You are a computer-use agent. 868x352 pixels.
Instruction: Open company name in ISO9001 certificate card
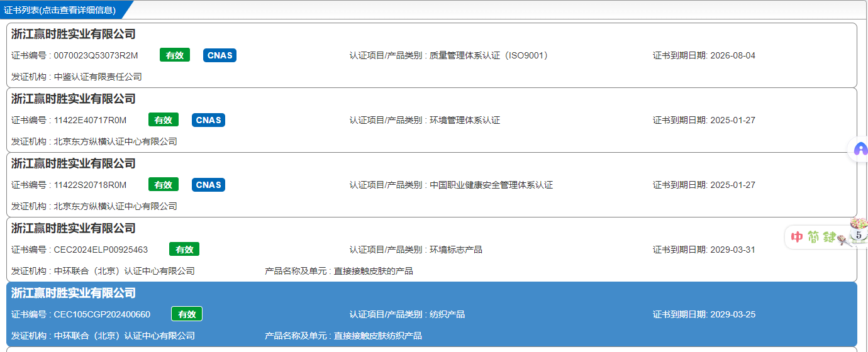74,34
